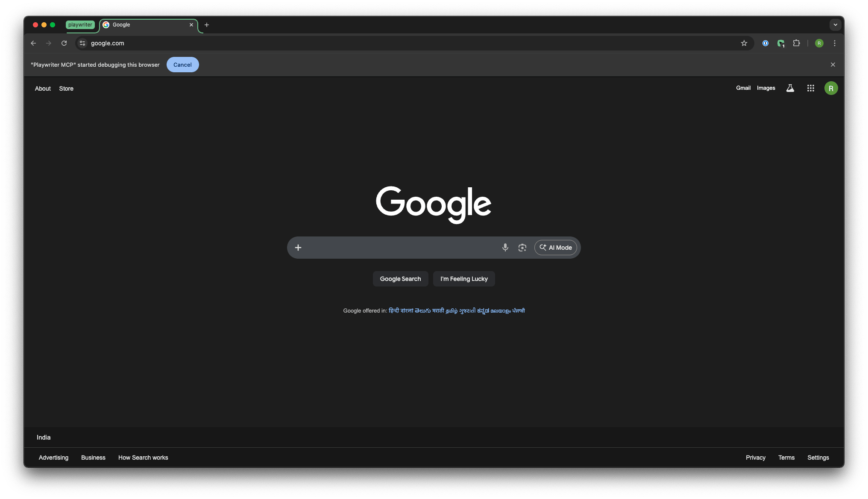This screenshot has width=868, height=499.
Task: Open the Google apps grid
Action: (x=810, y=88)
